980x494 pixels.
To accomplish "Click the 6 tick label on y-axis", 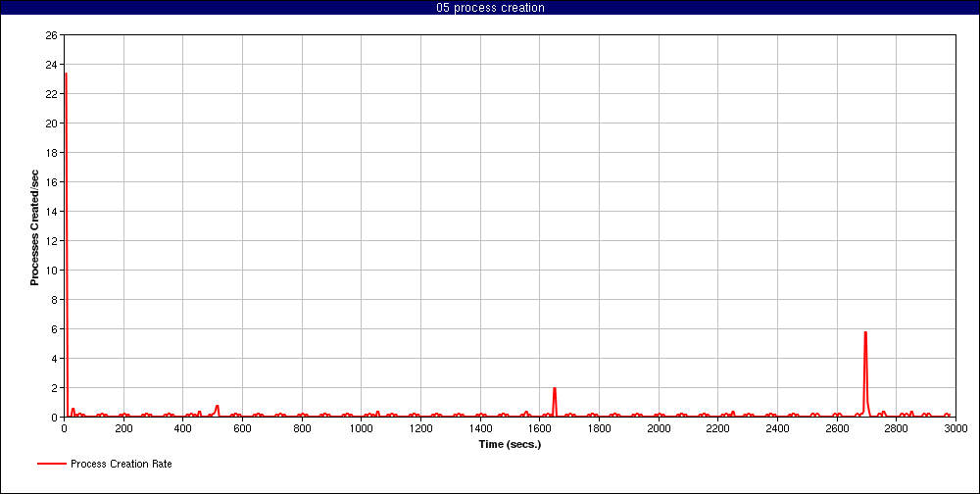I will pyautogui.click(x=54, y=329).
